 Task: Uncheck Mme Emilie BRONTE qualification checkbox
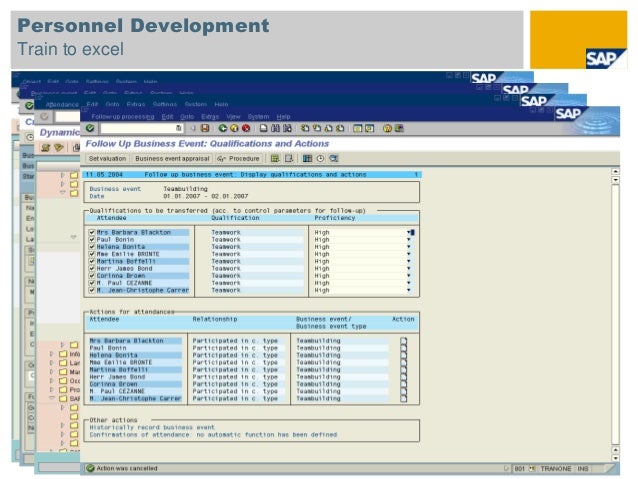click(92, 254)
